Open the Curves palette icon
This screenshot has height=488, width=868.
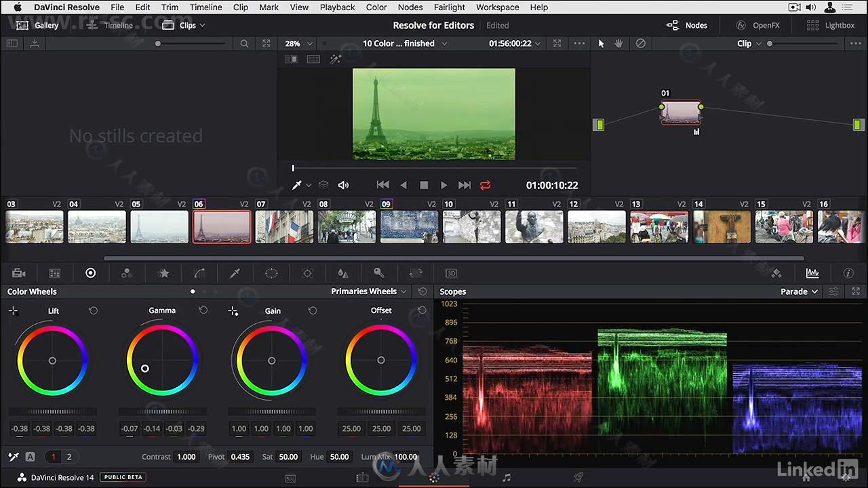point(199,273)
